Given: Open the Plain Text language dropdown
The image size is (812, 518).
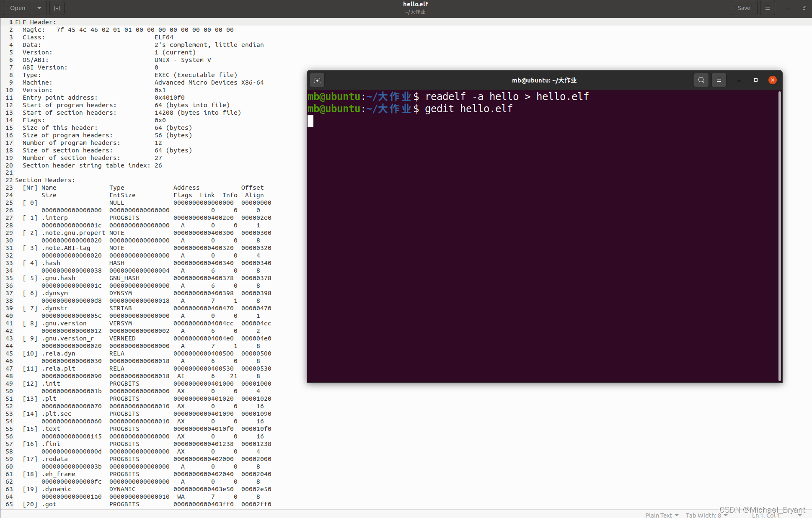Looking at the screenshot, I should 662,515.
